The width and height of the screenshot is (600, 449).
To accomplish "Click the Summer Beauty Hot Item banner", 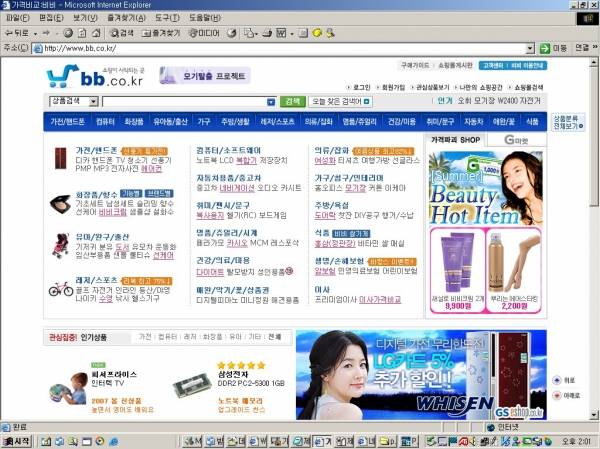I will (486, 188).
